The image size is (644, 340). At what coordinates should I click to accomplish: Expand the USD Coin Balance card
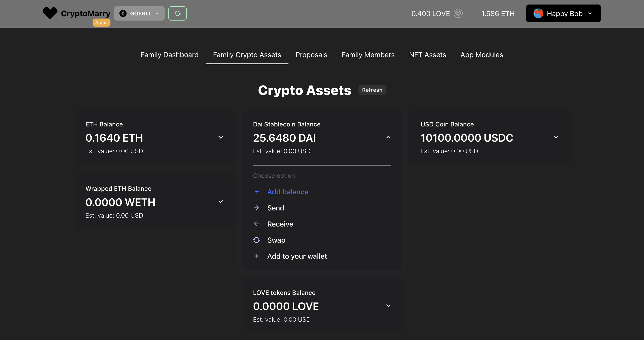556,137
